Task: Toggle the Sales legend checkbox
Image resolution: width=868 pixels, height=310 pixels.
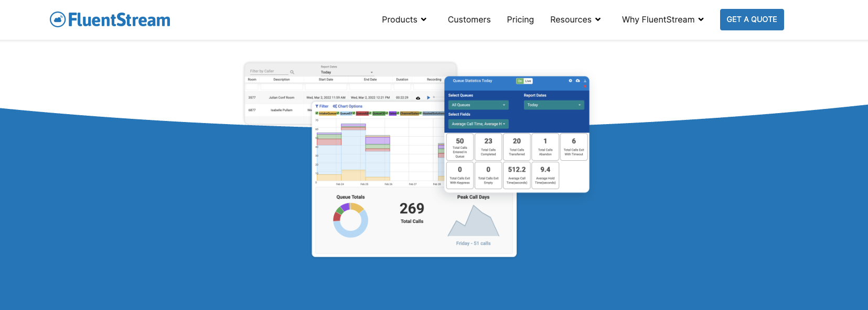Action: [387, 113]
